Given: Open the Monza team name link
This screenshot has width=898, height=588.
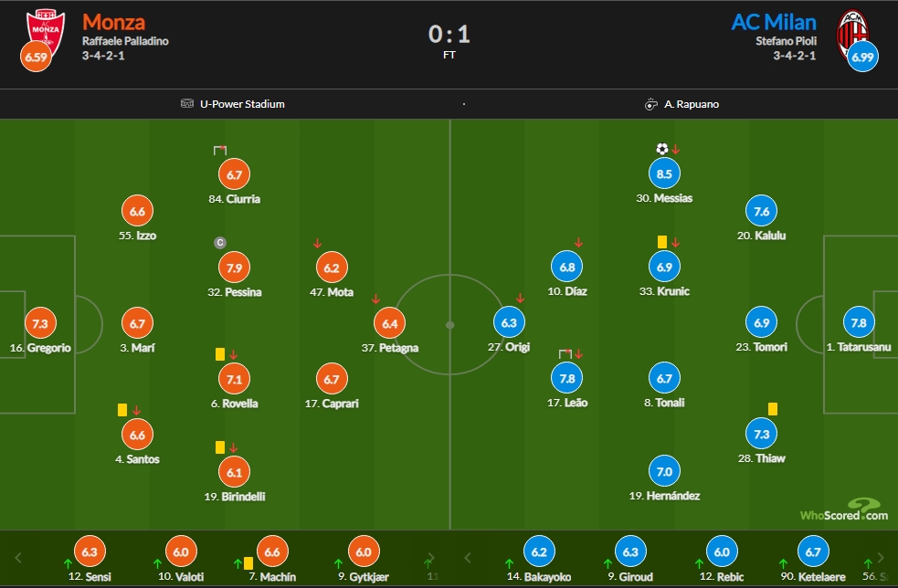Looking at the screenshot, I should pos(113,22).
